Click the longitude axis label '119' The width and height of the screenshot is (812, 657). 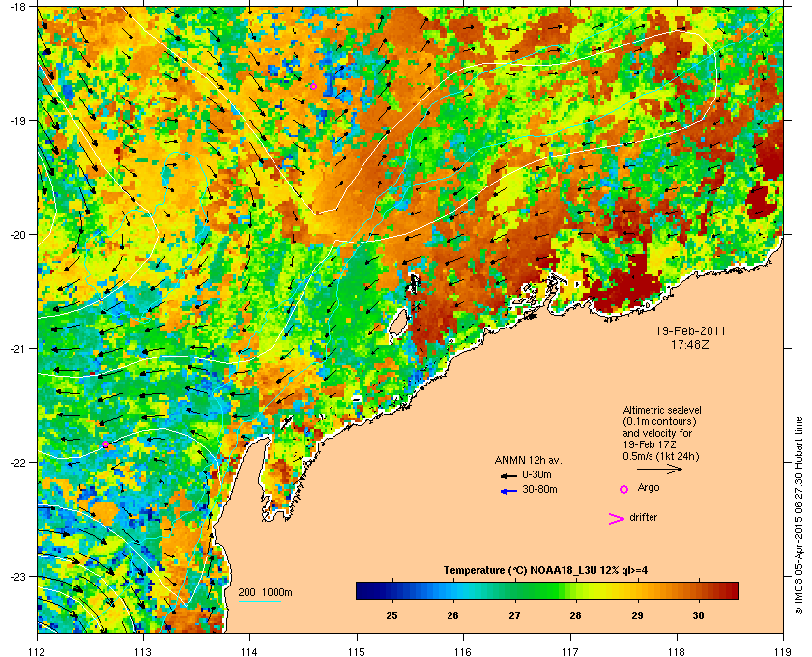pyautogui.click(x=783, y=651)
